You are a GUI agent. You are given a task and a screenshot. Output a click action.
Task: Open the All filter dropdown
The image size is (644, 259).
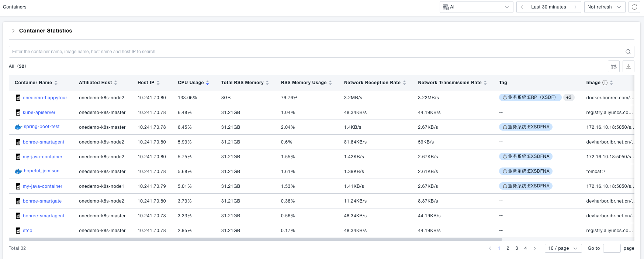tap(476, 7)
